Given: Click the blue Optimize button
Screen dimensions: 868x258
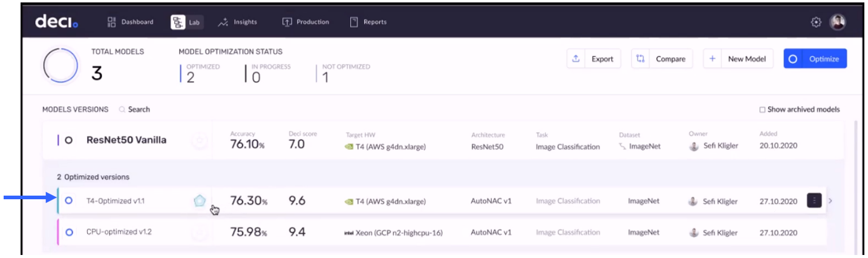Looking at the screenshot, I should click(815, 59).
